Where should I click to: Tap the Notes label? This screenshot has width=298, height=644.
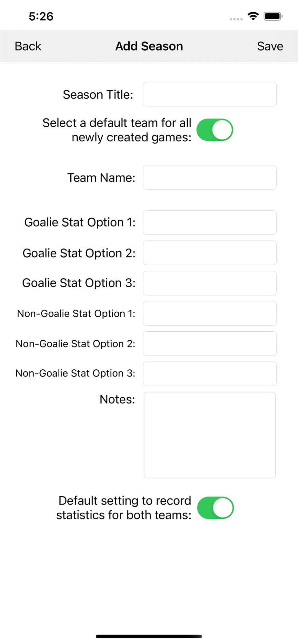pos(117,399)
